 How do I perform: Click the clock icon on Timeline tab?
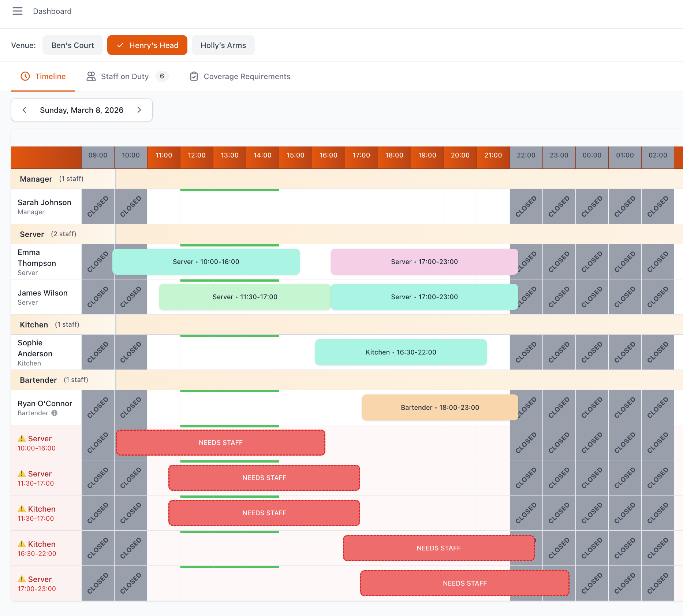point(25,76)
